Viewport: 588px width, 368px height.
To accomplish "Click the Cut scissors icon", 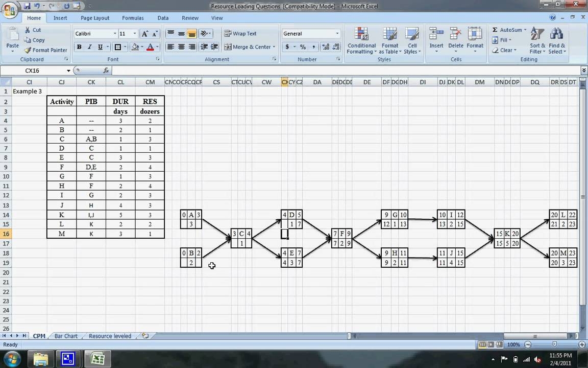I will (x=27, y=30).
